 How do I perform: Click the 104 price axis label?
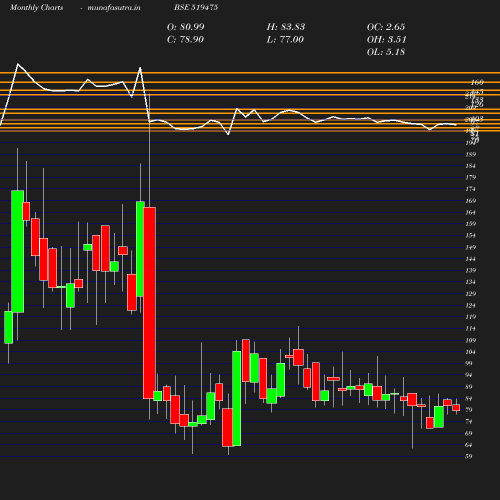click(471, 352)
